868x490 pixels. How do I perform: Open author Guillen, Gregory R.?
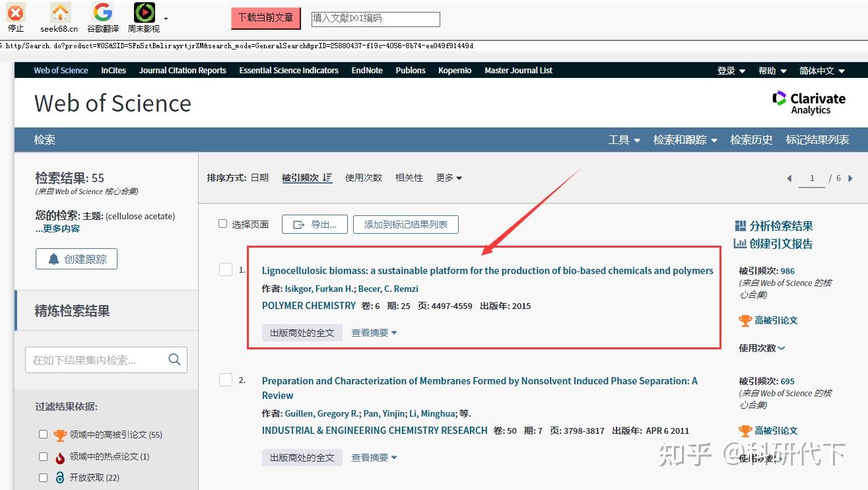pos(323,413)
